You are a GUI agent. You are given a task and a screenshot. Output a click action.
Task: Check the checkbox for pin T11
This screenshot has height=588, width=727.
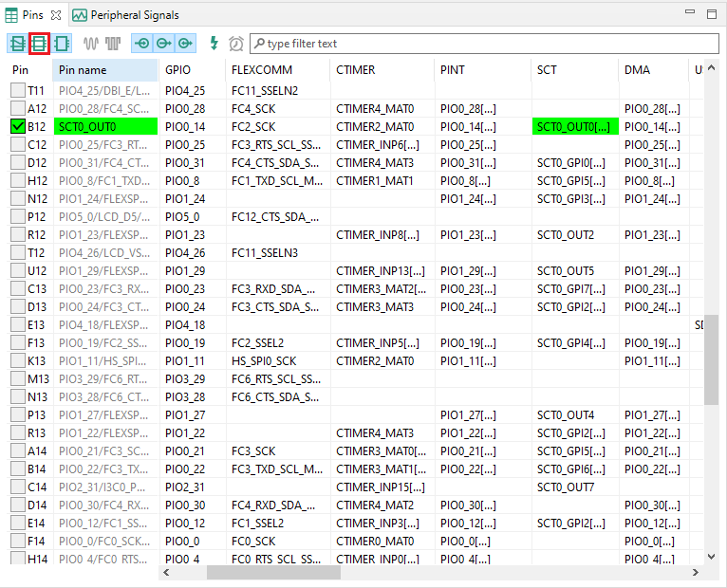18,90
